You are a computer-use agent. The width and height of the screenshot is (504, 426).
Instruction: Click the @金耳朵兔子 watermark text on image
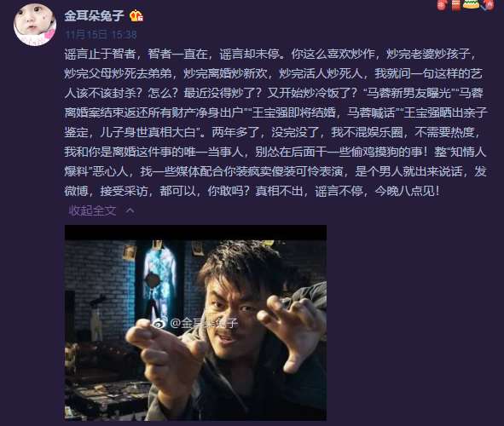coord(204,323)
